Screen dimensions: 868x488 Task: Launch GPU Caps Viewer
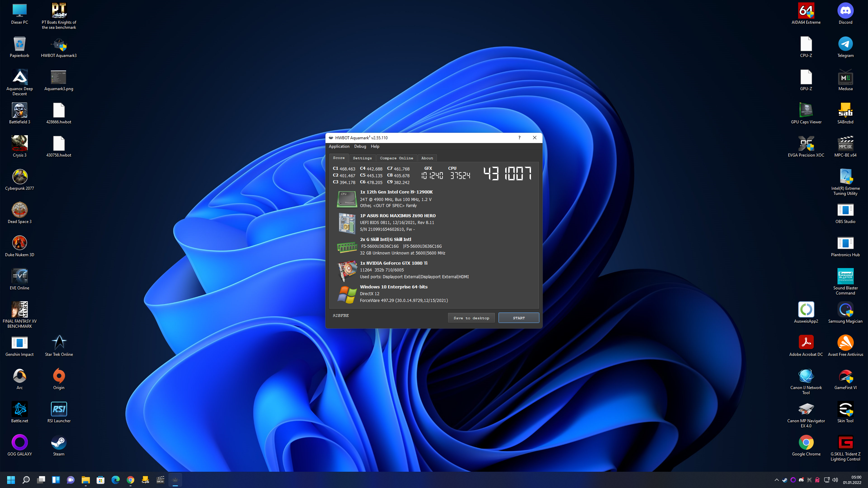[806, 114]
